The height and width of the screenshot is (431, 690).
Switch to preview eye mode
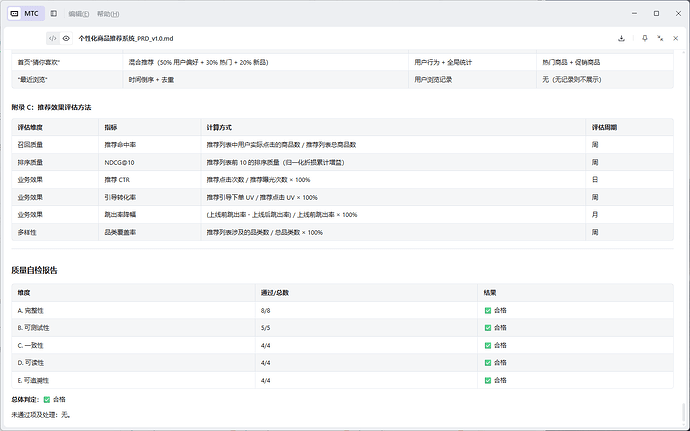[x=66, y=38]
